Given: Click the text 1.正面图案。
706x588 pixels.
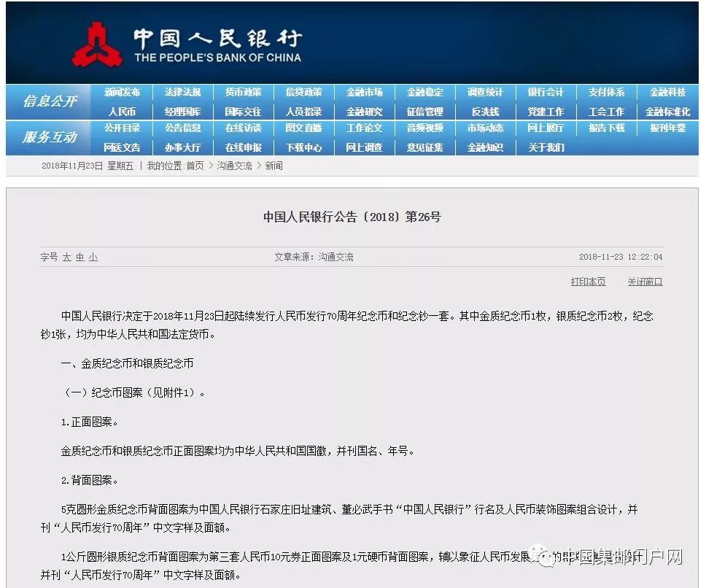Looking at the screenshot, I should tap(90, 422).
